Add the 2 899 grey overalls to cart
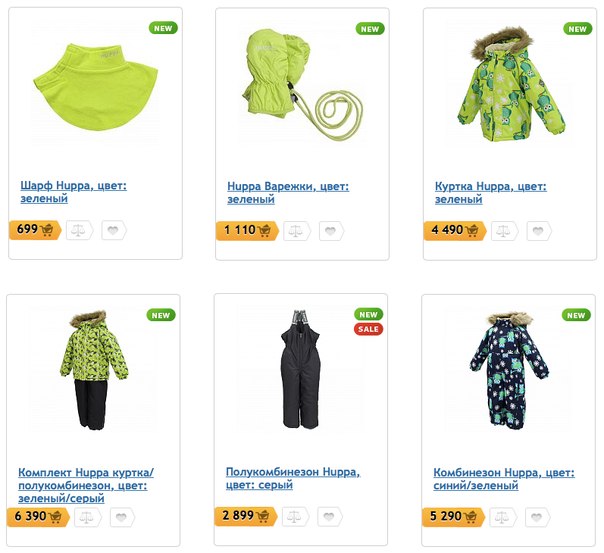The image size is (604, 553). 246,516
